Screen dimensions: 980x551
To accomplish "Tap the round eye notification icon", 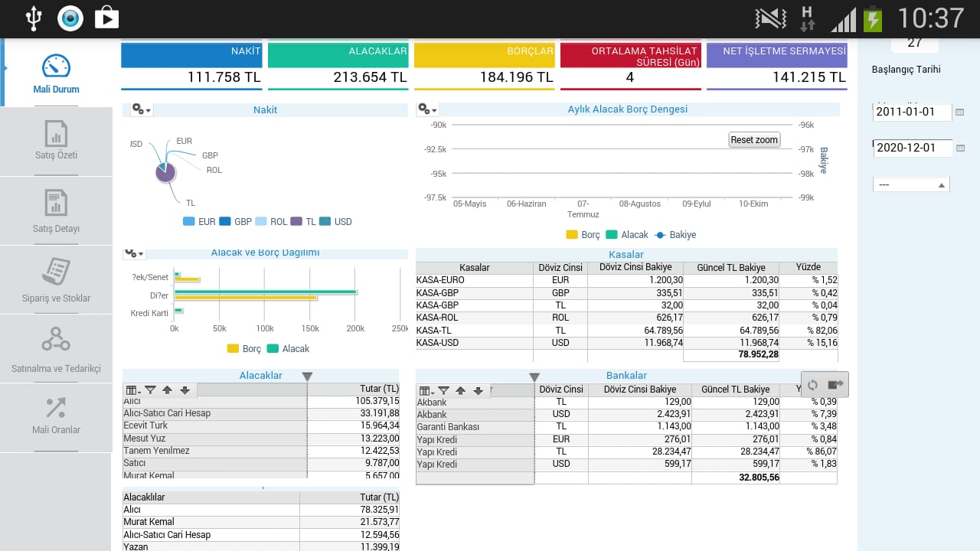I will pos(70,18).
